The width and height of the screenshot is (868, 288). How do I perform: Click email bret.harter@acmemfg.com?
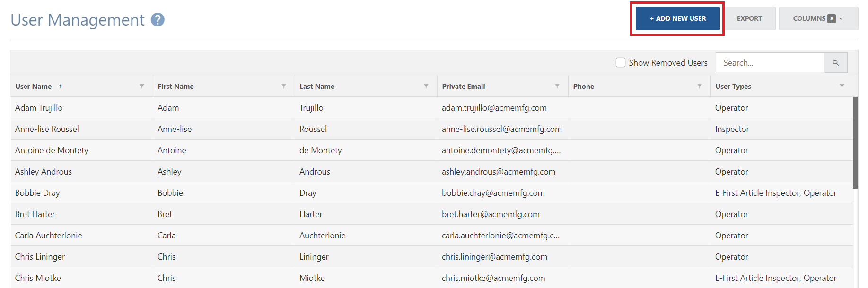(x=491, y=214)
